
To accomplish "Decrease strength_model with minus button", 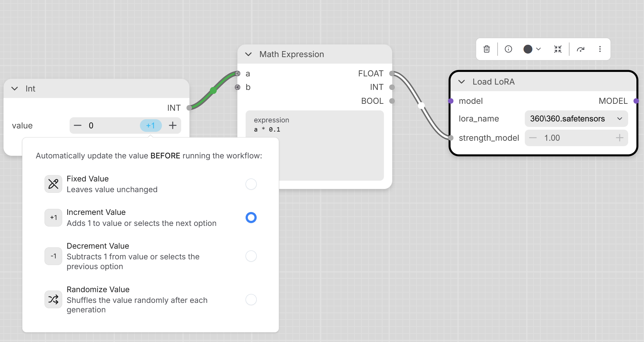I will click(x=533, y=138).
